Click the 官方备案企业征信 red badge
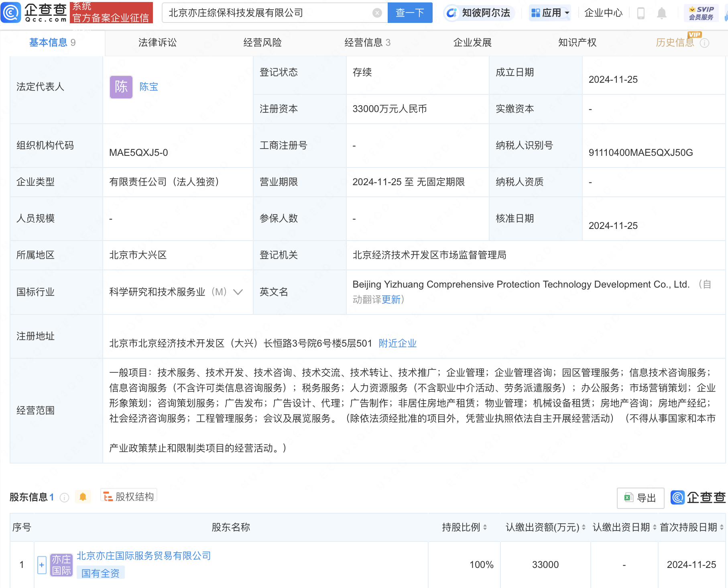The height and width of the screenshot is (588, 728). (112, 12)
